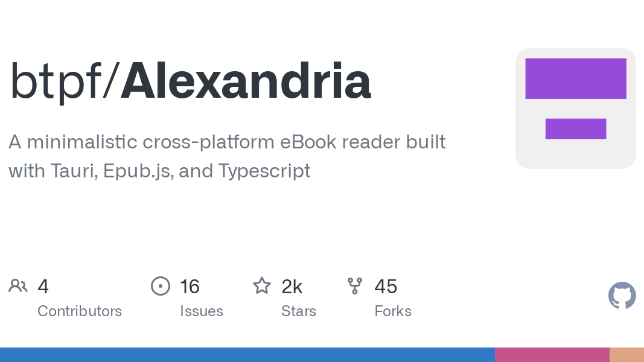Click the eBook reader description text
The width and height of the screenshot is (644, 362).
pyautogui.click(x=227, y=156)
